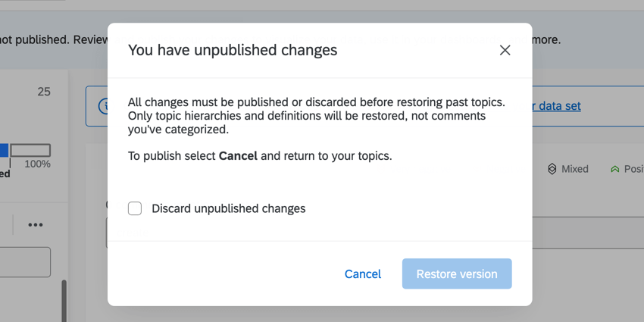Enable the Discard unpublished changes checkbox
Screen dimensions: 644x322
click(135, 208)
